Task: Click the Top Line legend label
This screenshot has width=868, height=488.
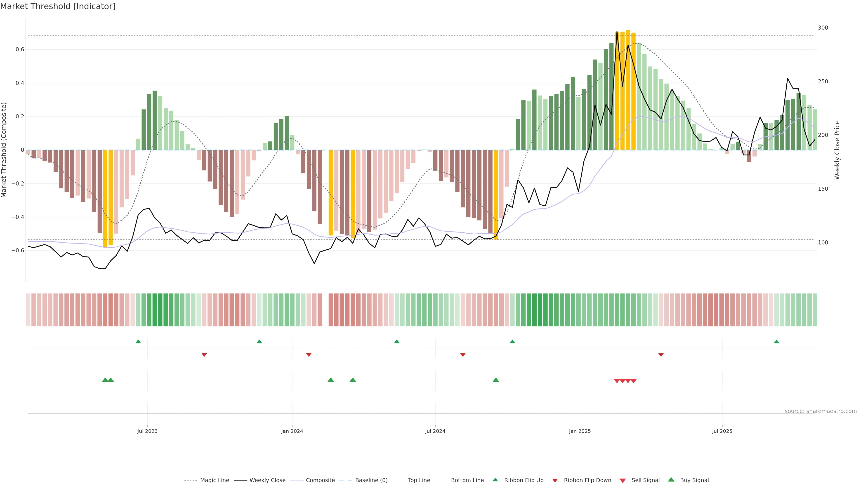Action: (419, 480)
